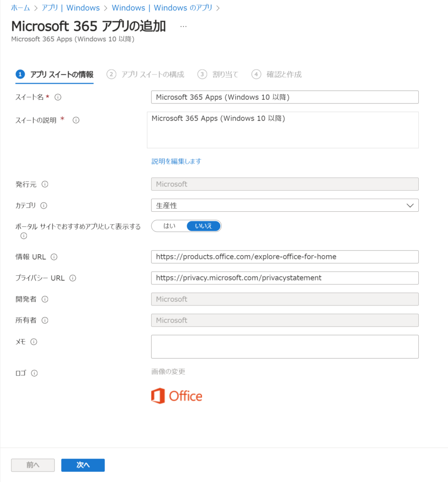Click info icon beside スイートの説明

tap(76, 120)
